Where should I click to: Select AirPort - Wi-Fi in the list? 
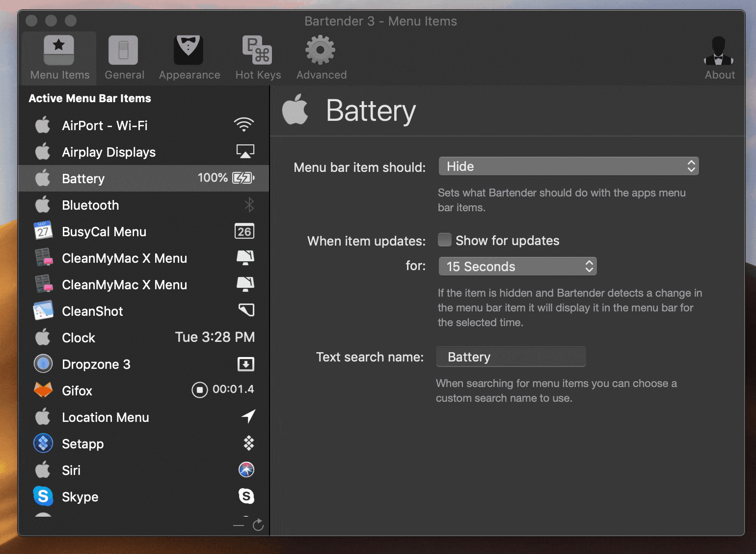143,125
